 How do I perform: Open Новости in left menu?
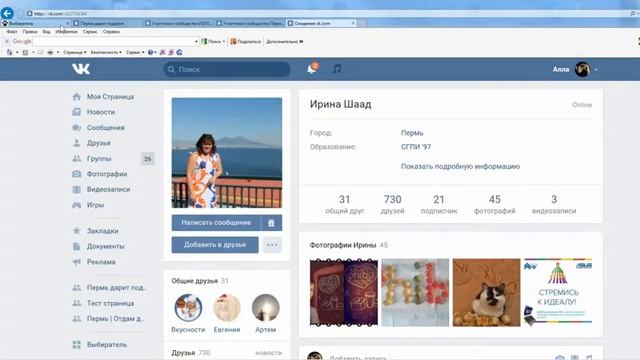pyautogui.click(x=100, y=112)
